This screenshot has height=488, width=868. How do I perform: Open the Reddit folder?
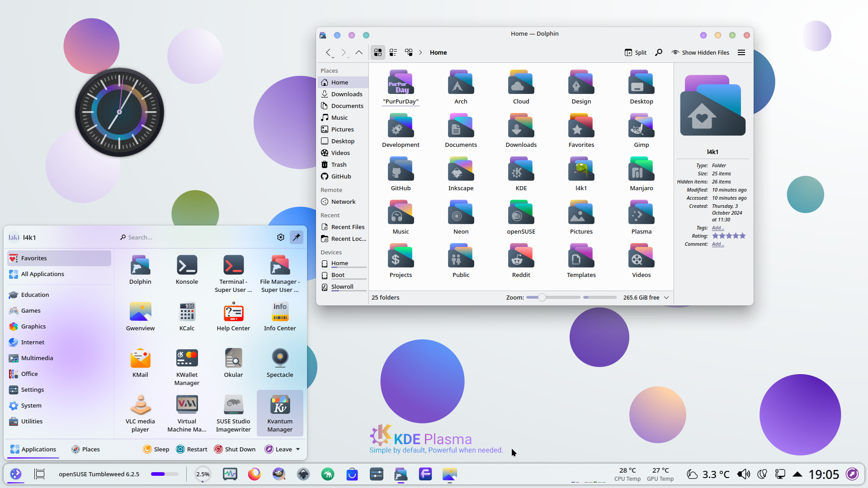[521, 261]
